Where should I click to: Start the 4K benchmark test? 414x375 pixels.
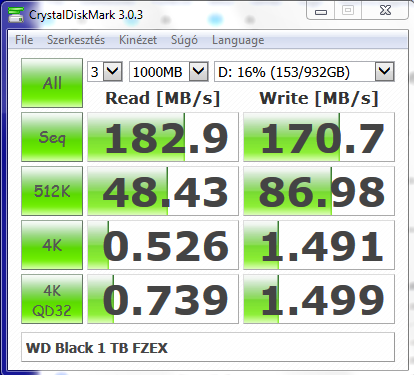click(x=52, y=245)
